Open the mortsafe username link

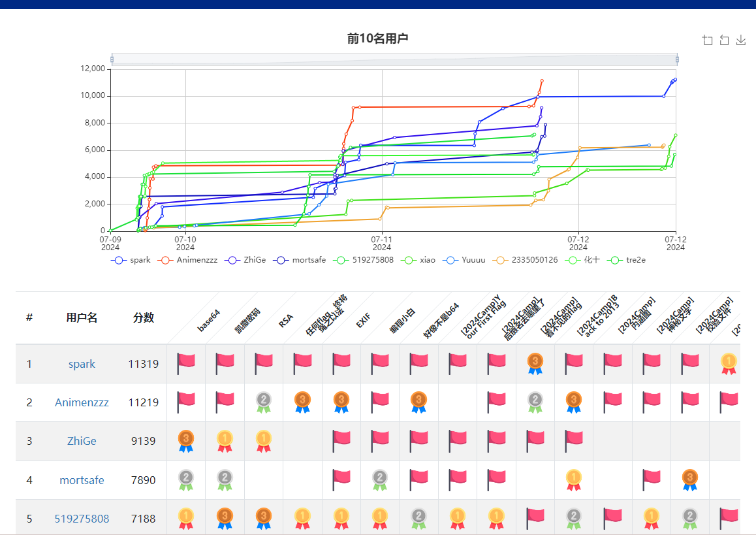(x=82, y=480)
